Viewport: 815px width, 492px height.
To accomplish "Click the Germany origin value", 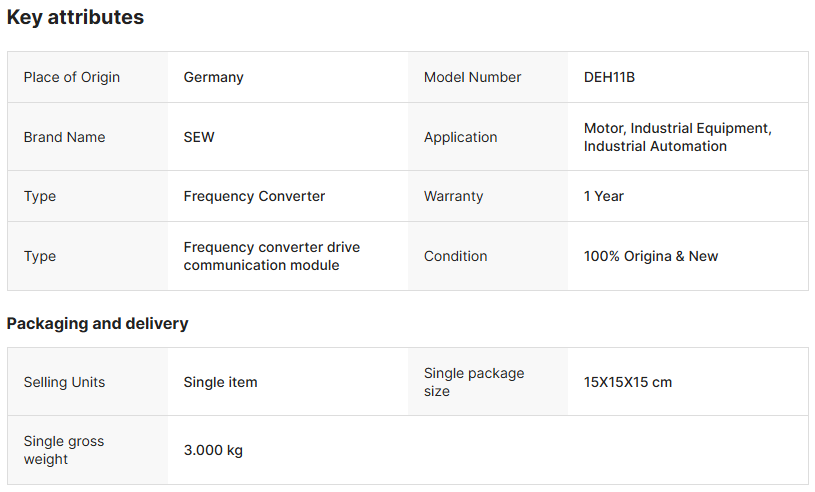I will pos(213,77).
